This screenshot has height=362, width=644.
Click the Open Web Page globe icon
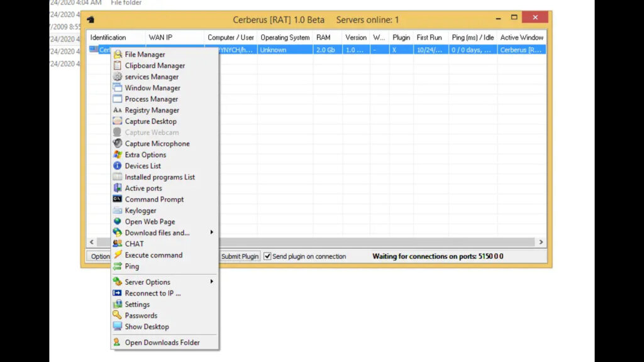[118, 221]
